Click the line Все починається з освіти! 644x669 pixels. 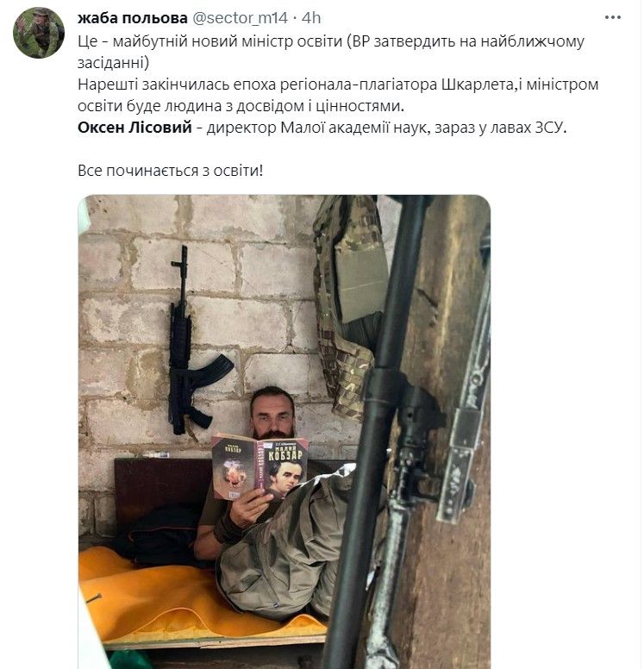(171, 171)
